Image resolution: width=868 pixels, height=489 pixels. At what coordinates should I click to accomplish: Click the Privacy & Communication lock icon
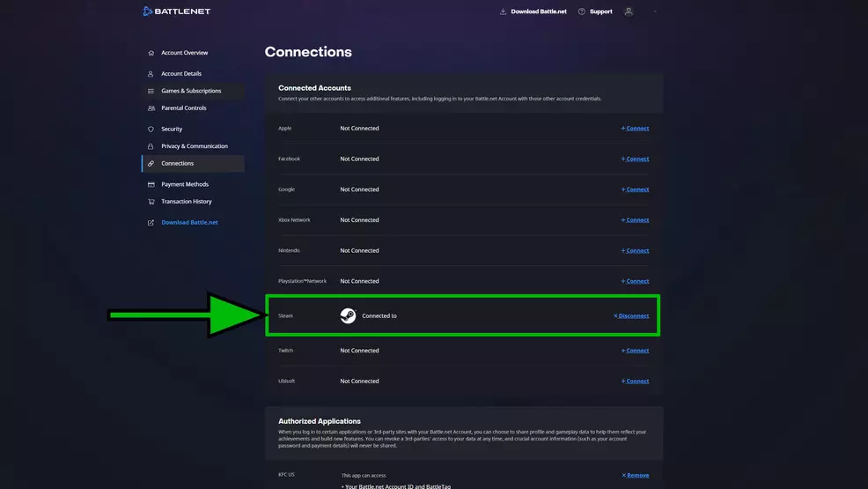click(x=151, y=146)
